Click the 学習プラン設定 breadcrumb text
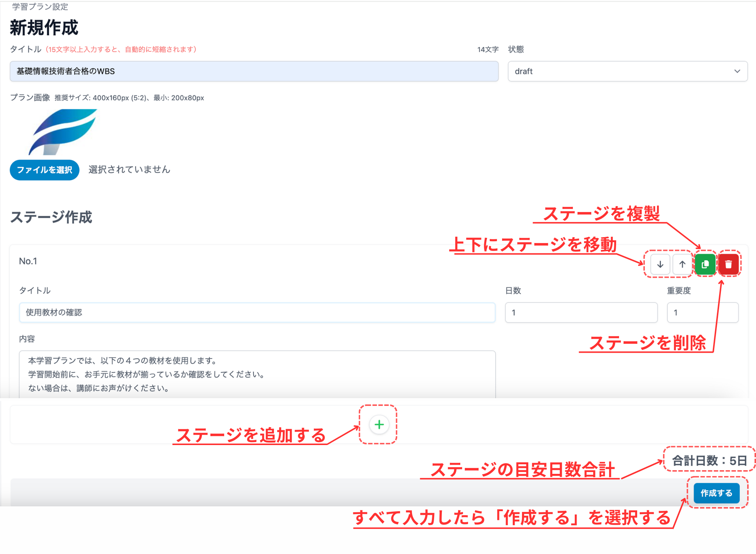 click(40, 7)
